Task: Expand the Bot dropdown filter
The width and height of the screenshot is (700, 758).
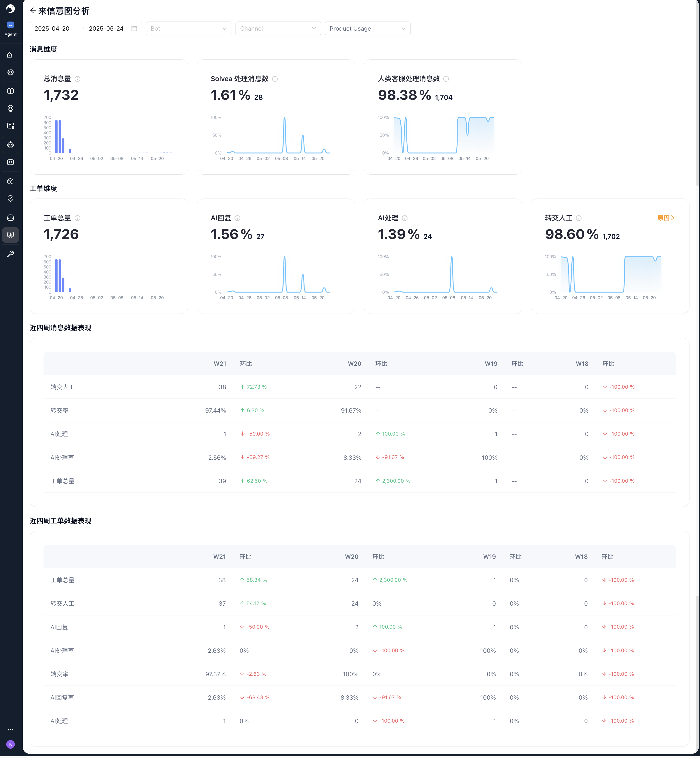Action: 188,28
